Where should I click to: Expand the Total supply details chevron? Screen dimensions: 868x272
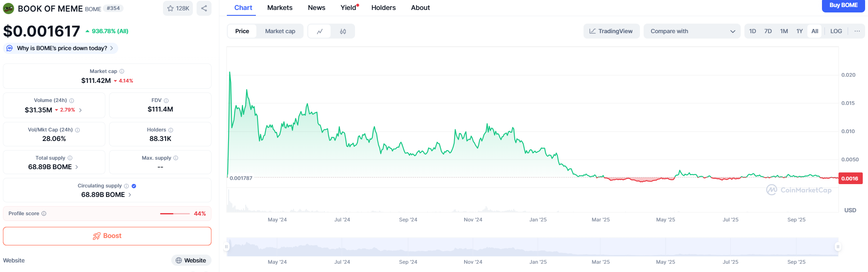click(x=77, y=167)
